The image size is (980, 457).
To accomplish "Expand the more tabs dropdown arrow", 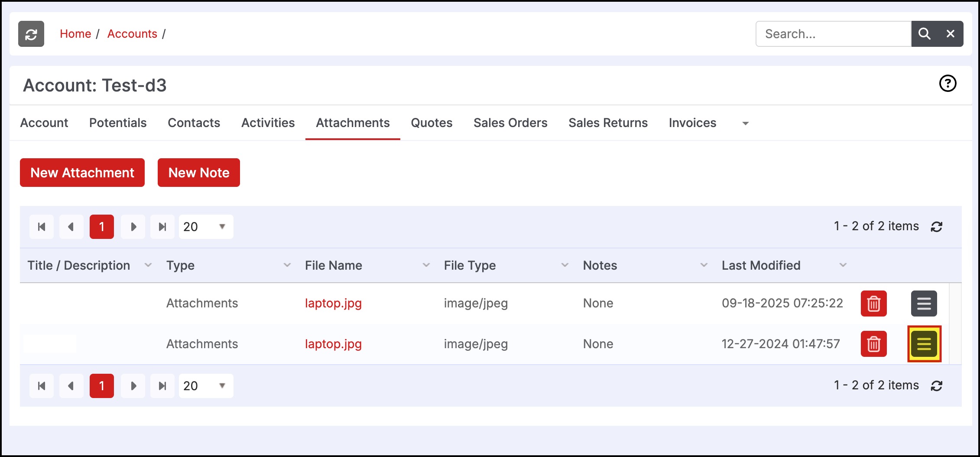I will pos(745,124).
